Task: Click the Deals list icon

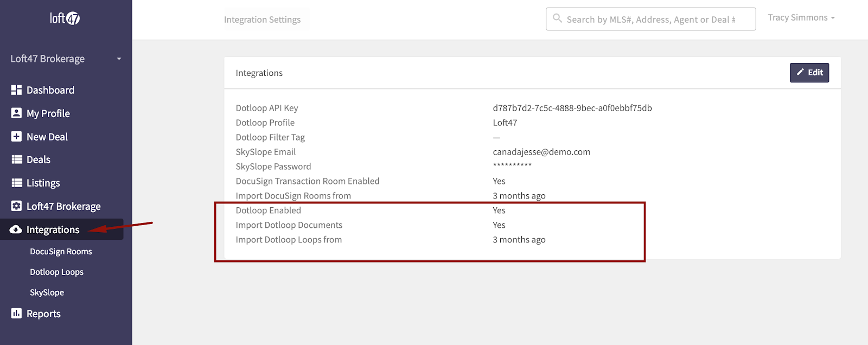Action: click(17, 159)
